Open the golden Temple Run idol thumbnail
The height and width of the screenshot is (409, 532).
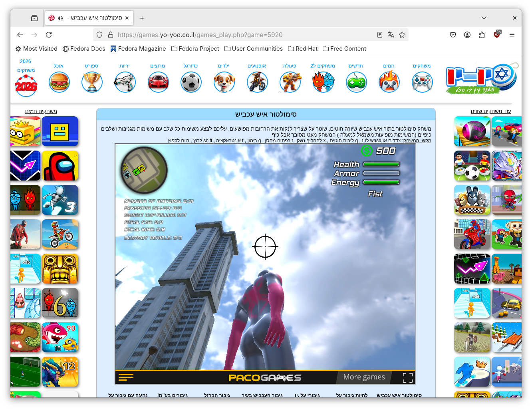pyautogui.click(x=60, y=269)
